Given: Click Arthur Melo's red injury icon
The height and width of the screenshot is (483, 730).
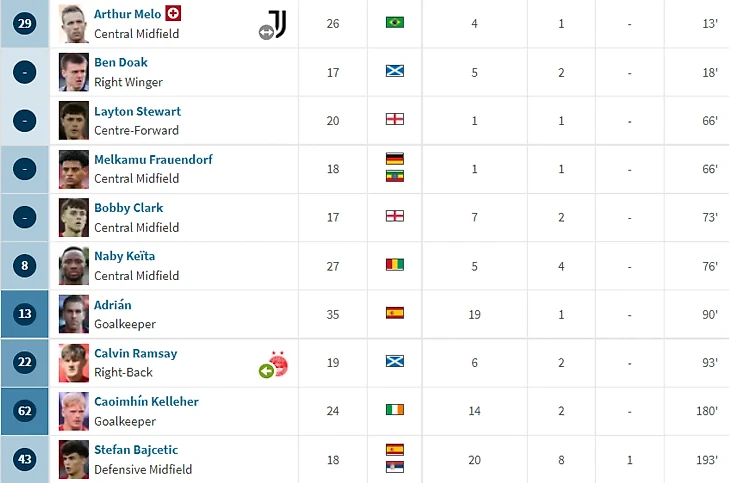Looking at the screenshot, I should click(x=173, y=13).
